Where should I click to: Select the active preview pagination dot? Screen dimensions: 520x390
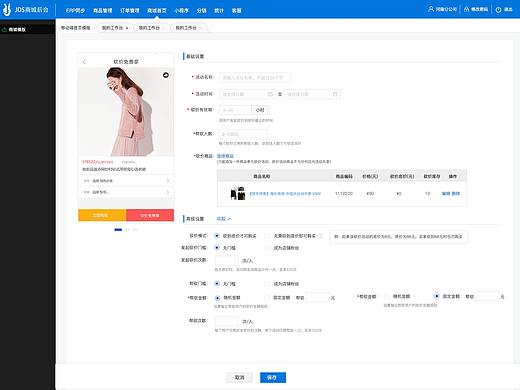(x=118, y=230)
